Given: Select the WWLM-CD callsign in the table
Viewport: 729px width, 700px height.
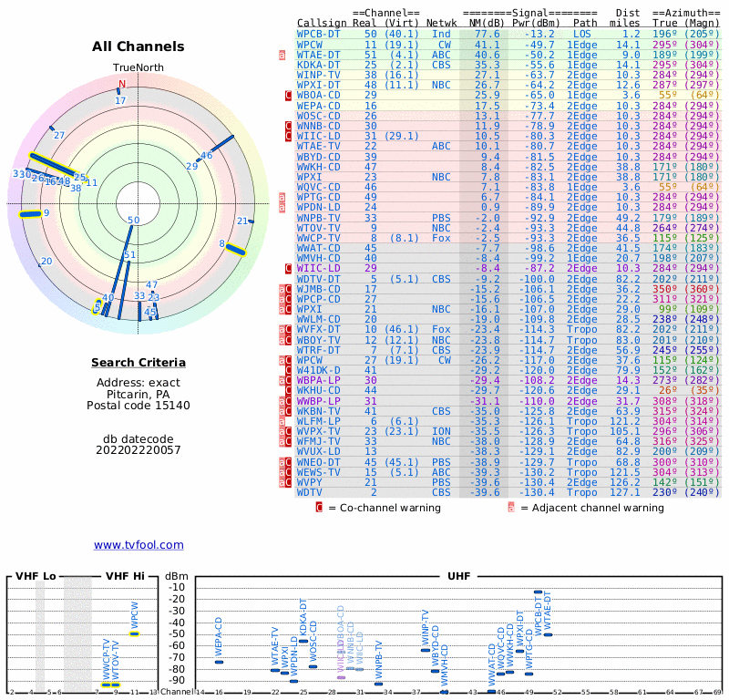Looking at the screenshot, I should click(x=318, y=320).
